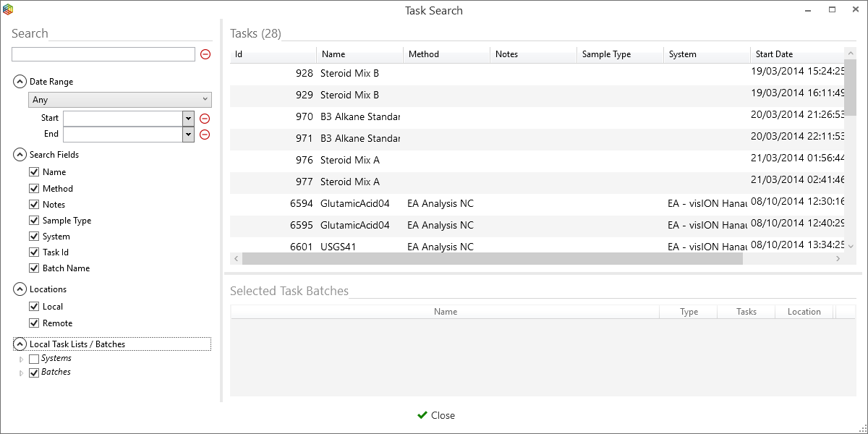Focus the Search text input field
The image size is (868, 434).
[x=103, y=54]
